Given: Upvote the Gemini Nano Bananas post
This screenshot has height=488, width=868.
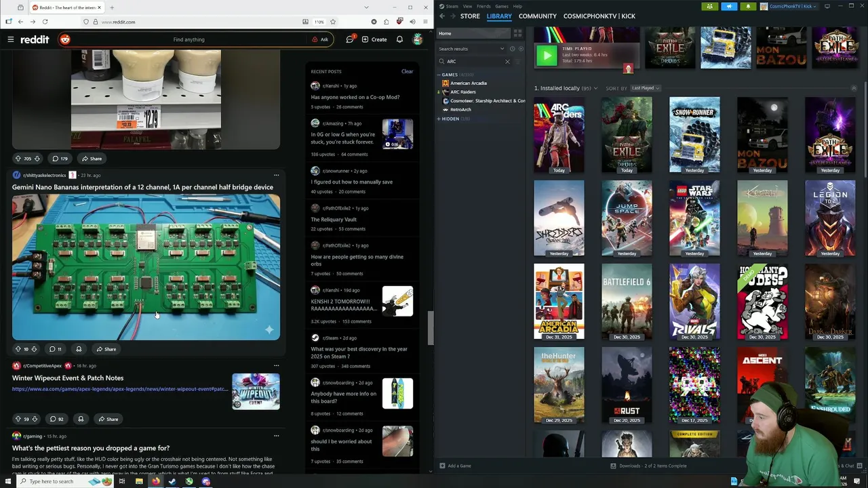Looking at the screenshot, I should pos(18,349).
